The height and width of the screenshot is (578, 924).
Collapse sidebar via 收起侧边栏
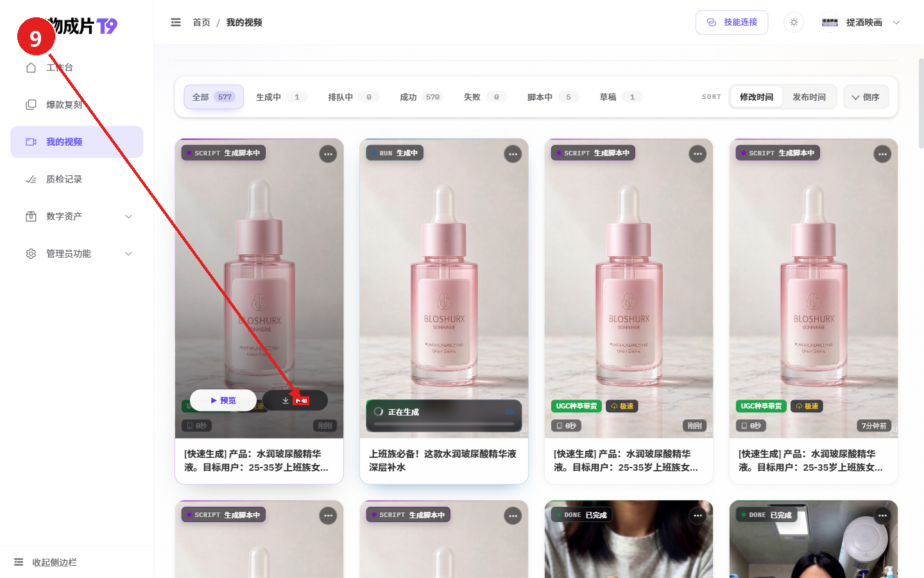tap(46, 563)
